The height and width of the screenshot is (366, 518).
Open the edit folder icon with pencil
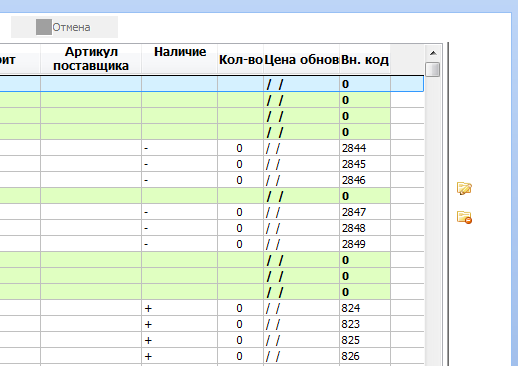(x=464, y=188)
